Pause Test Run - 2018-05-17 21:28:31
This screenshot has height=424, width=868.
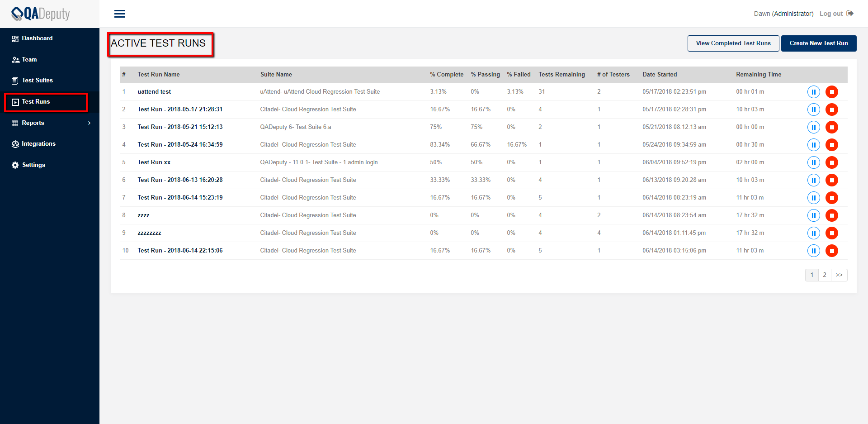(x=813, y=110)
